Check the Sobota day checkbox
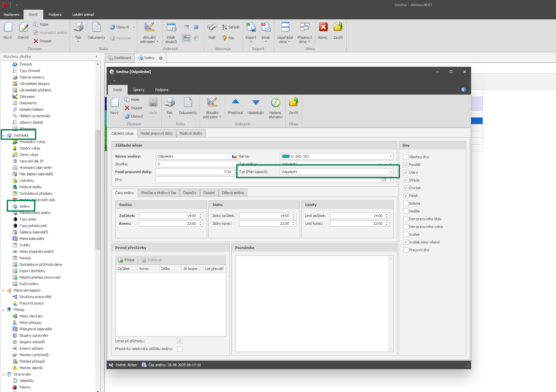556x392 pixels. click(406, 203)
